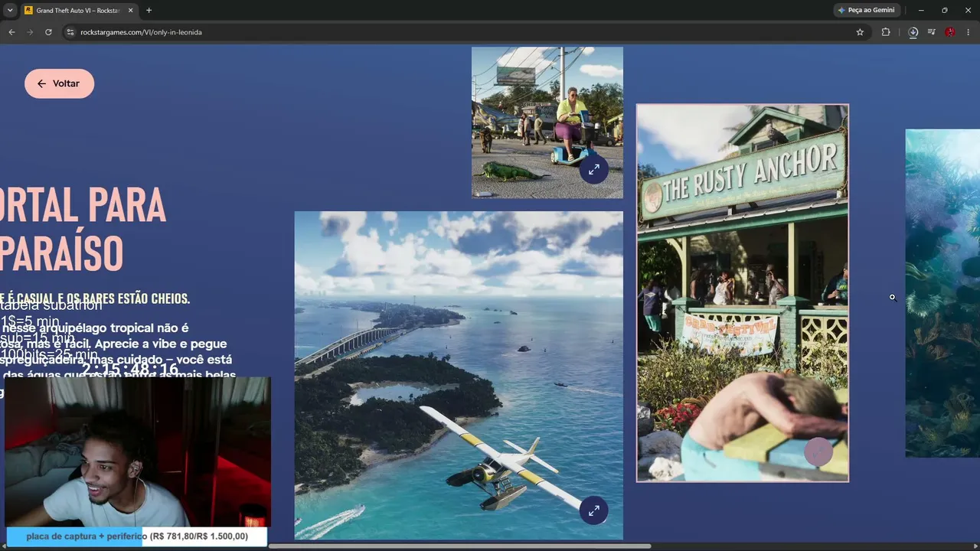Open The Rusty Anchor bar thumbnail

[x=742, y=293]
